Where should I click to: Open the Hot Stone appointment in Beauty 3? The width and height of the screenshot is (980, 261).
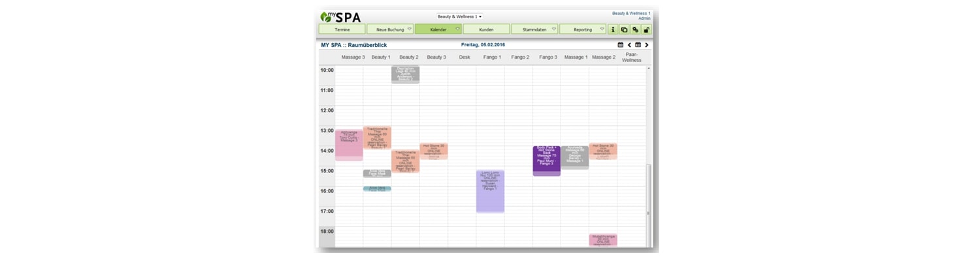click(434, 151)
